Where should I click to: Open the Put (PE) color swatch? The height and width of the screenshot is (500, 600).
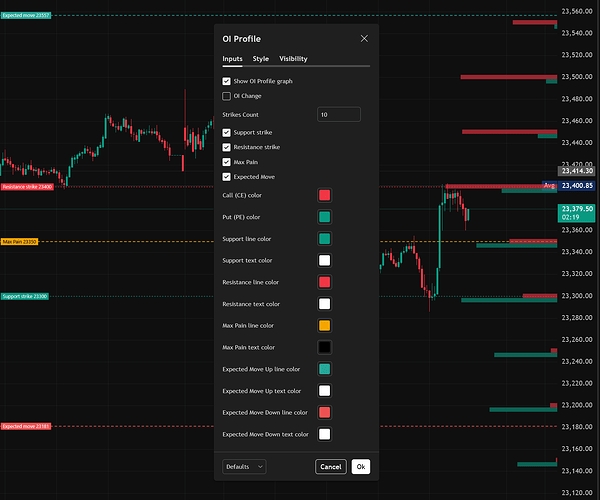(324, 217)
